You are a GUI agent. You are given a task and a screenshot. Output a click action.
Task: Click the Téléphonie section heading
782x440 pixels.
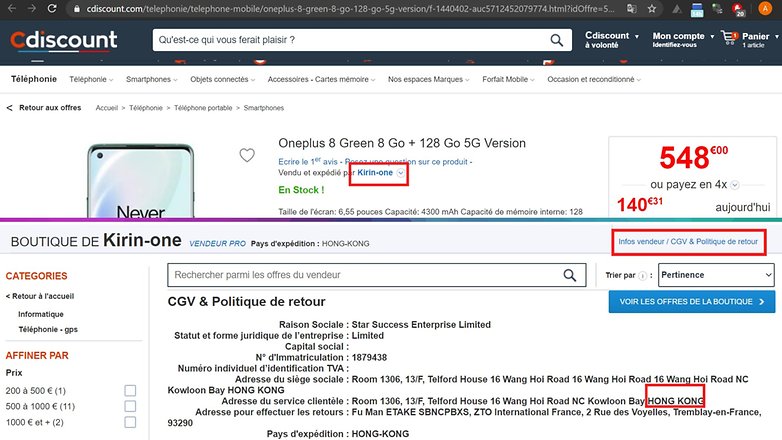click(x=34, y=79)
